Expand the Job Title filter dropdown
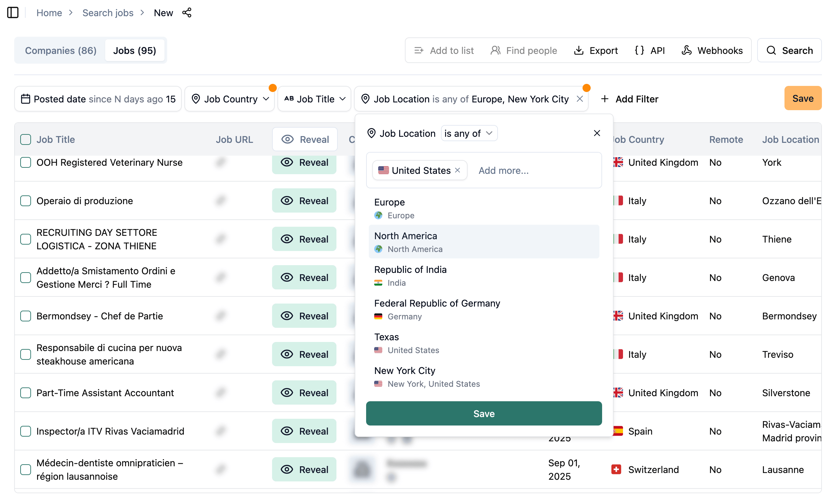 point(315,99)
